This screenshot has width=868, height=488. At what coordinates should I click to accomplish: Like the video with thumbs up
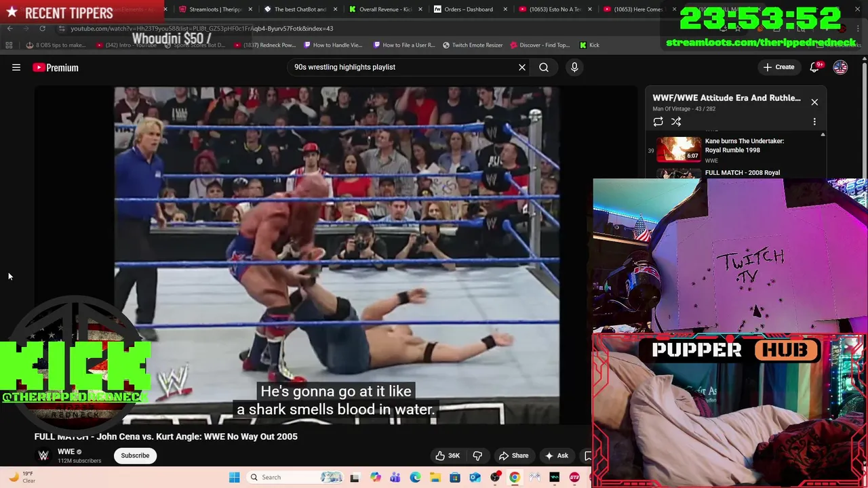click(448, 455)
